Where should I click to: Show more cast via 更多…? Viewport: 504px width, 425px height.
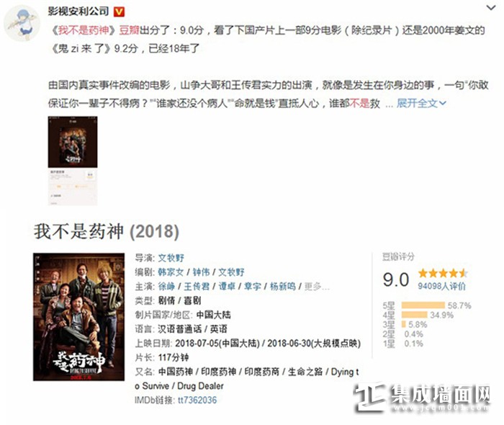(x=317, y=286)
